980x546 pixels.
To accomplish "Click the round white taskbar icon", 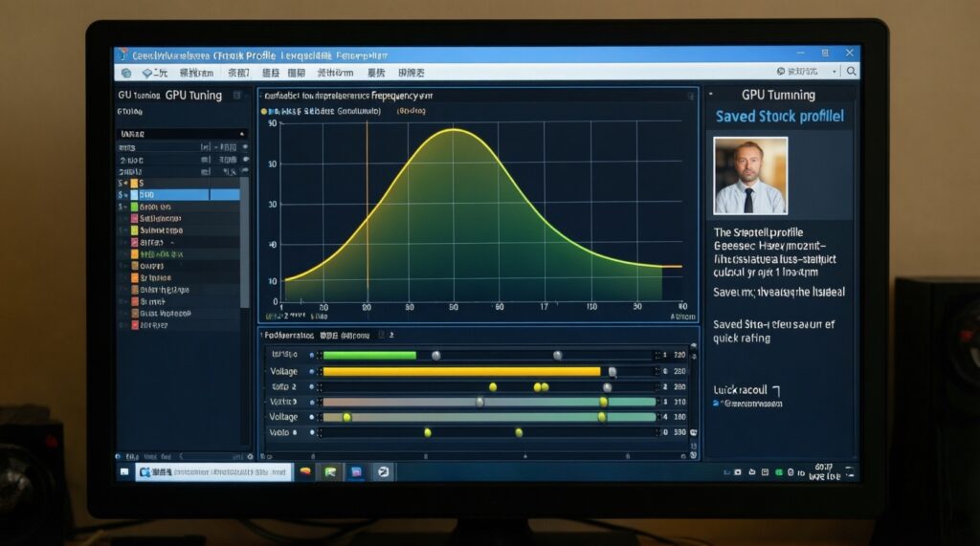I will pyautogui.click(x=382, y=472).
